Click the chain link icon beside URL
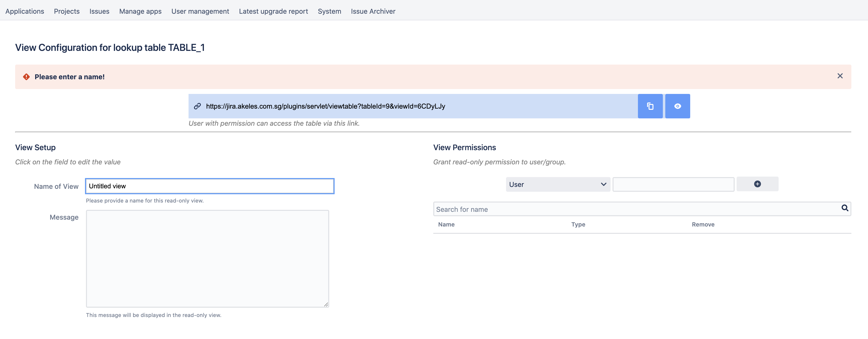 (197, 106)
